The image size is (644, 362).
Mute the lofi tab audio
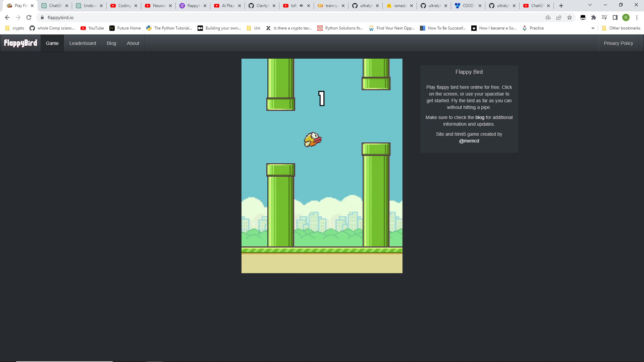click(x=302, y=5)
